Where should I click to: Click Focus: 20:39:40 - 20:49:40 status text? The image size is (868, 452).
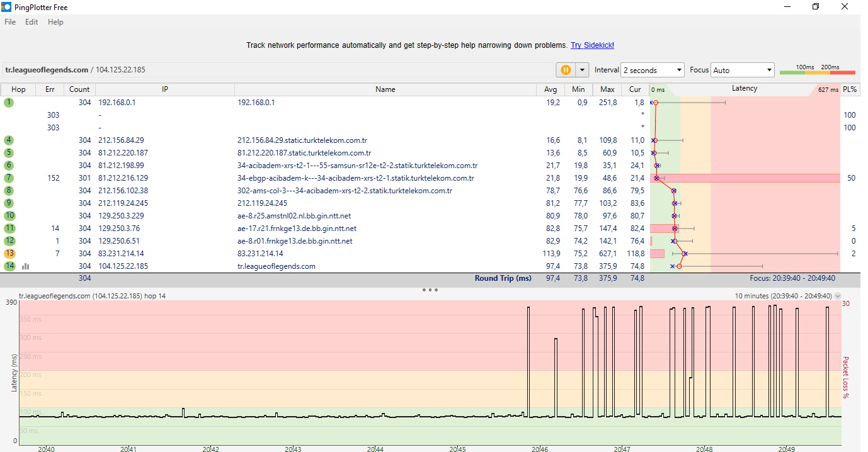792,278
